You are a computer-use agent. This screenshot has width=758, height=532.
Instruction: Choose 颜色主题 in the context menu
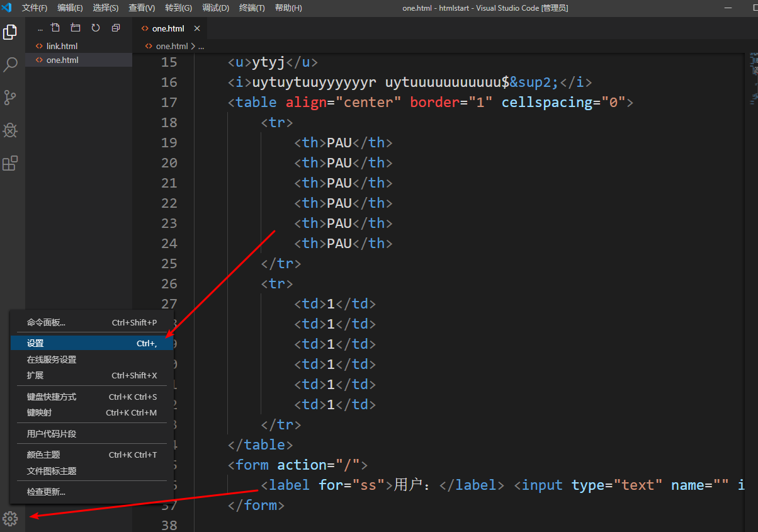(x=92, y=455)
